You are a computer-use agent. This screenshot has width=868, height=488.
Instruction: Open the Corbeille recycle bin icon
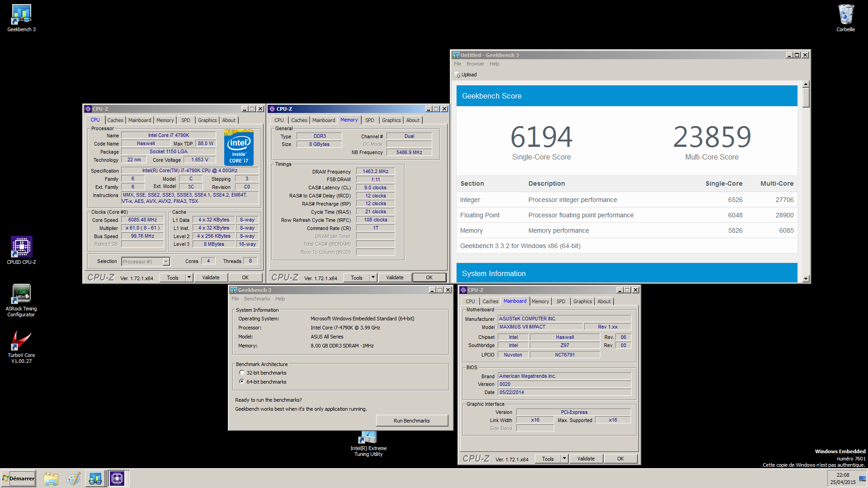(x=845, y=18)
